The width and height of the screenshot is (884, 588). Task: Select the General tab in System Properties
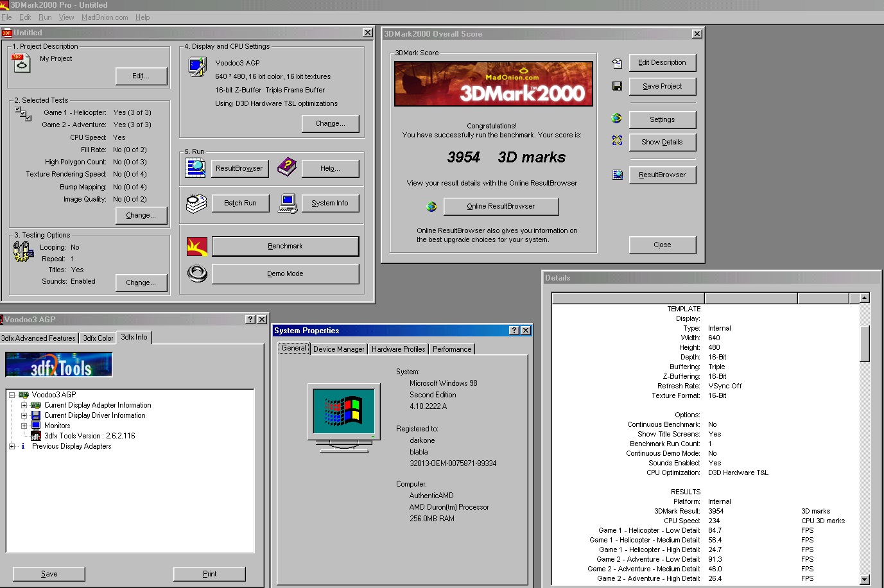pyautogui.click(x=294, y=348)
